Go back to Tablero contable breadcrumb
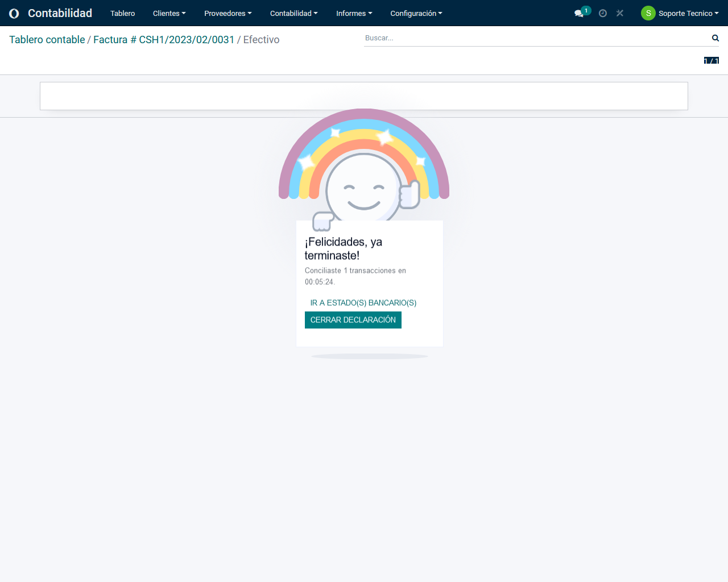Image resolution: width=728 pixels, height=582 pixels. pos(47,40)
